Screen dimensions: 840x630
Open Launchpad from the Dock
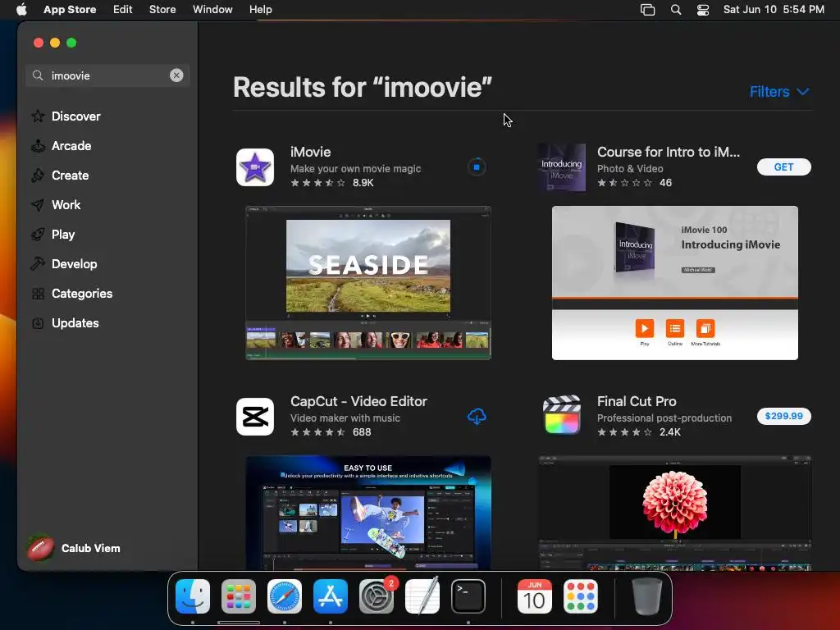coord(239,596)
